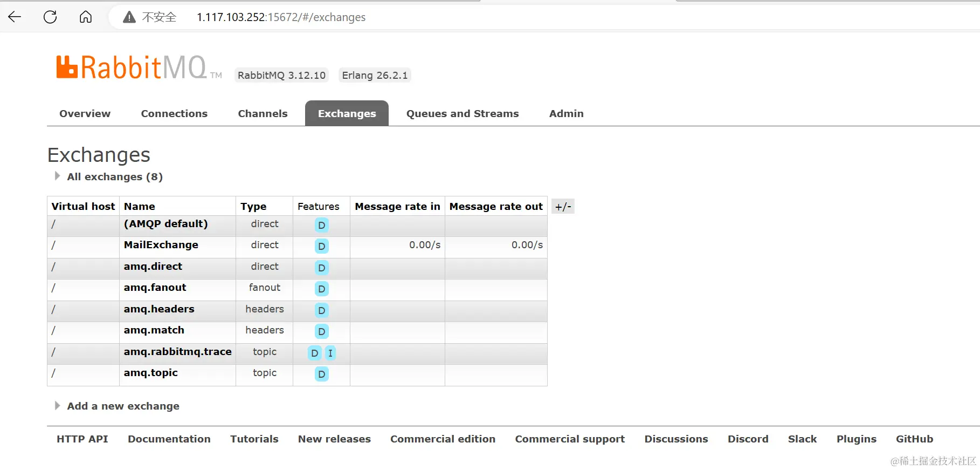Click the D durable badge for (AMQP default)
Image resolution: width=980 pixels, height=470 pixels.
pos(321,225)
